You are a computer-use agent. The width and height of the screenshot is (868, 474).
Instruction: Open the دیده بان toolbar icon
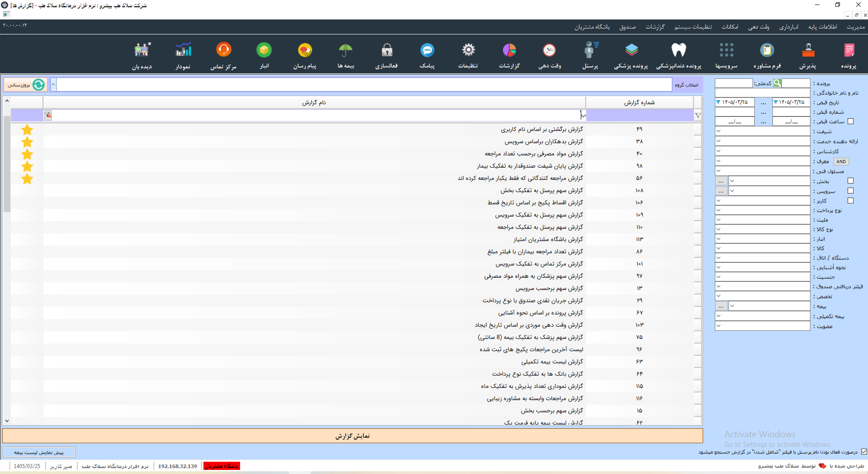click(142, 50)
